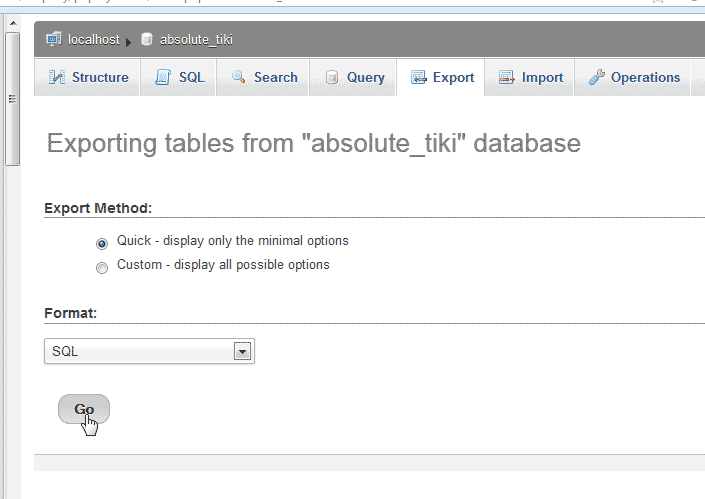
Task: Select the Quick export method option
Action: [x=102, y=242]
